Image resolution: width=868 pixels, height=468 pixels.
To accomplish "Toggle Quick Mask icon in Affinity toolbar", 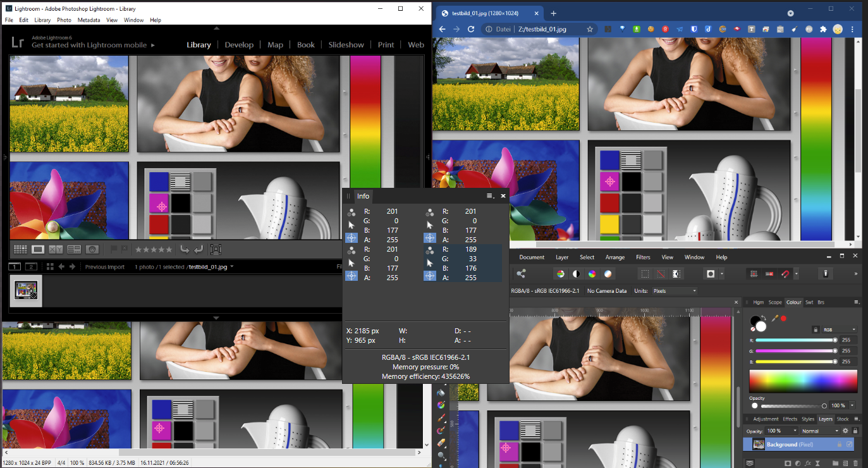I will pyautogui.click(x=711, y=274).
